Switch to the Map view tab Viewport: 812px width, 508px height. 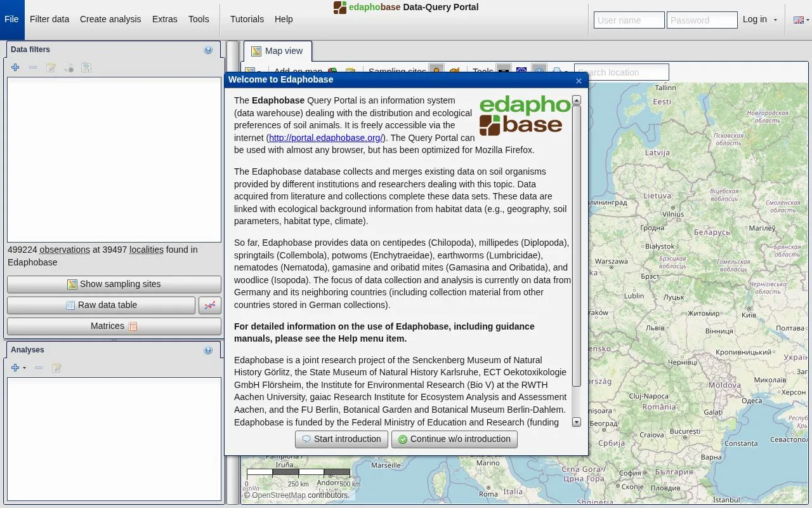(277, 51)
